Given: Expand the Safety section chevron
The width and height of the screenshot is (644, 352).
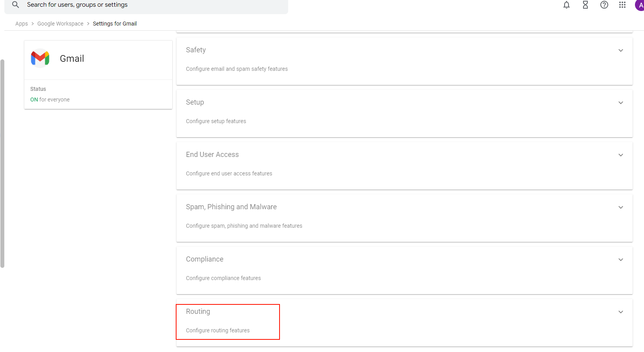Looking at the screenshot, I should tap(620, 50).
